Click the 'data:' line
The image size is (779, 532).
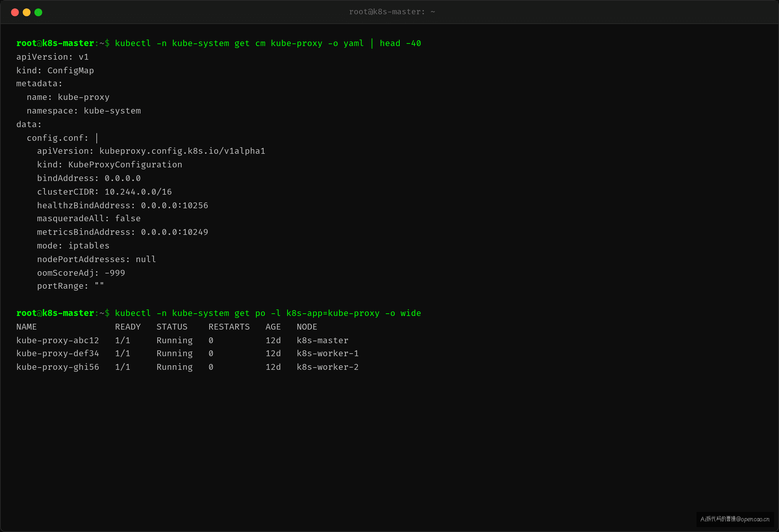(x=29, y=124)
